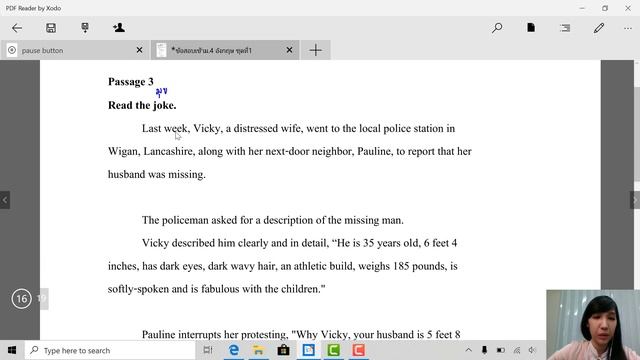The height and width of the screenshot is (360, 640).
Task: Activate the pencil annotation tool
Action: [x=599, y=28]
